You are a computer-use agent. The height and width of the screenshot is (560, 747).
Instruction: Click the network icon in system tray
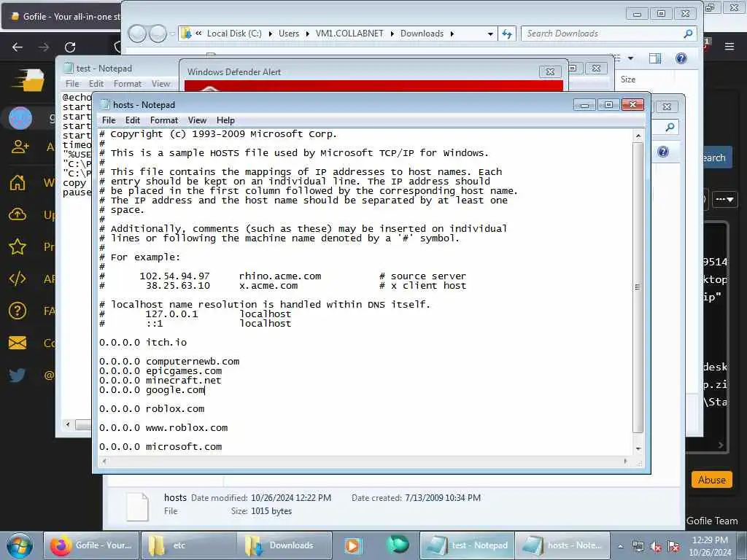point(638,546)
